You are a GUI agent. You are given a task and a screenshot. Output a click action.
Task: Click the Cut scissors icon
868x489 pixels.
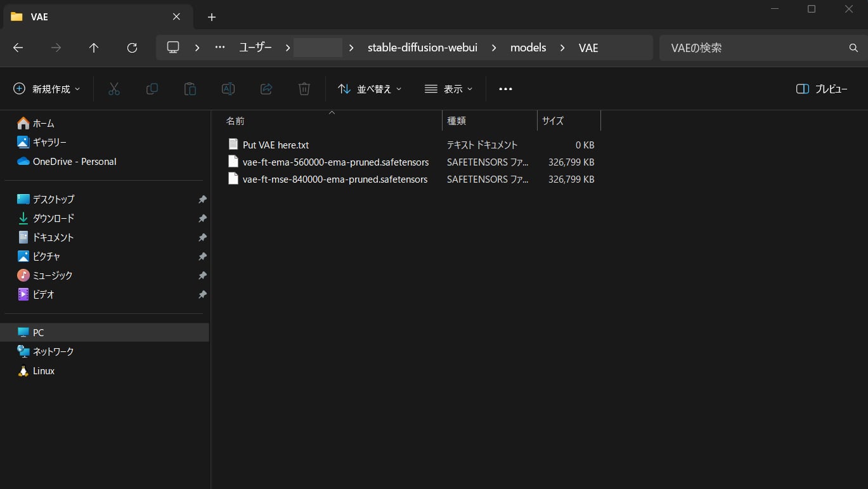coord(114,89)
